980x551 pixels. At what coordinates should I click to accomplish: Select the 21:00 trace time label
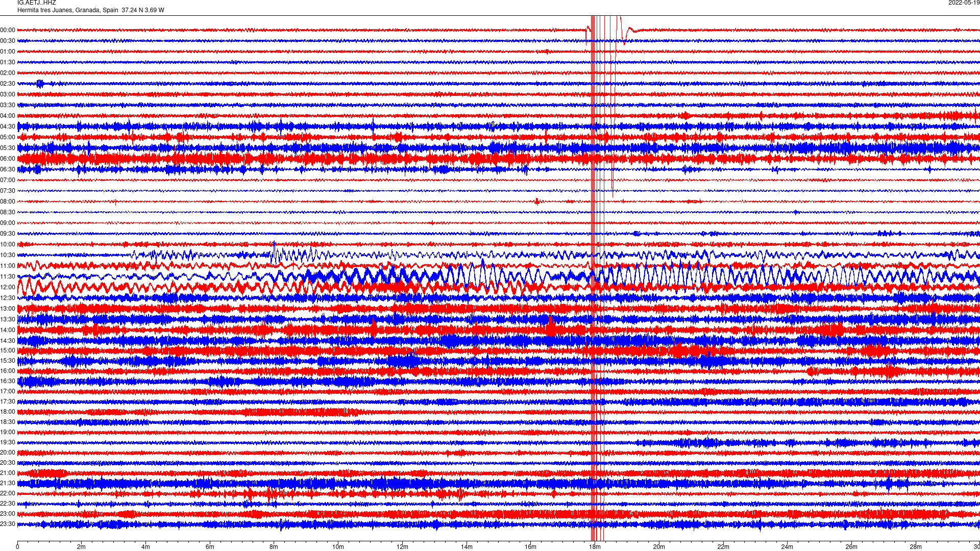(x=8, y=473)
